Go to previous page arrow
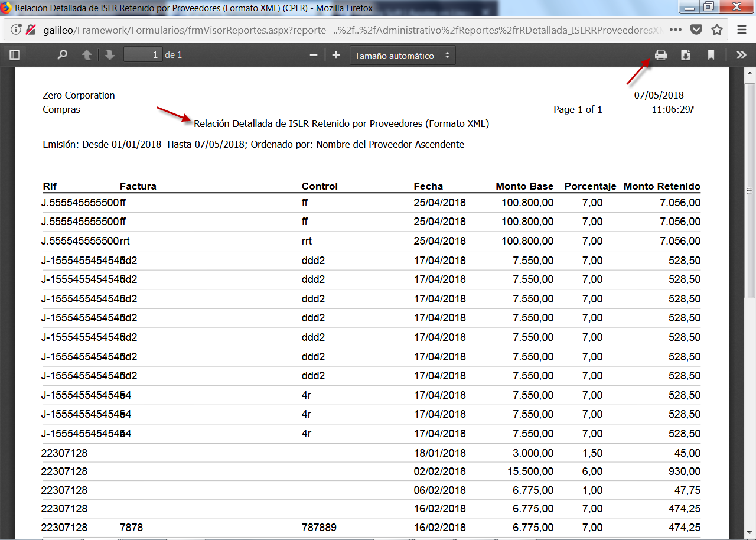 pos(87,56)
